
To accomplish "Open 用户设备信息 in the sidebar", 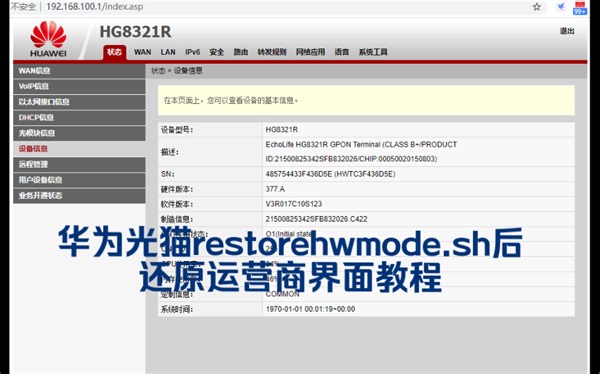I will click(x=79, y=180).
